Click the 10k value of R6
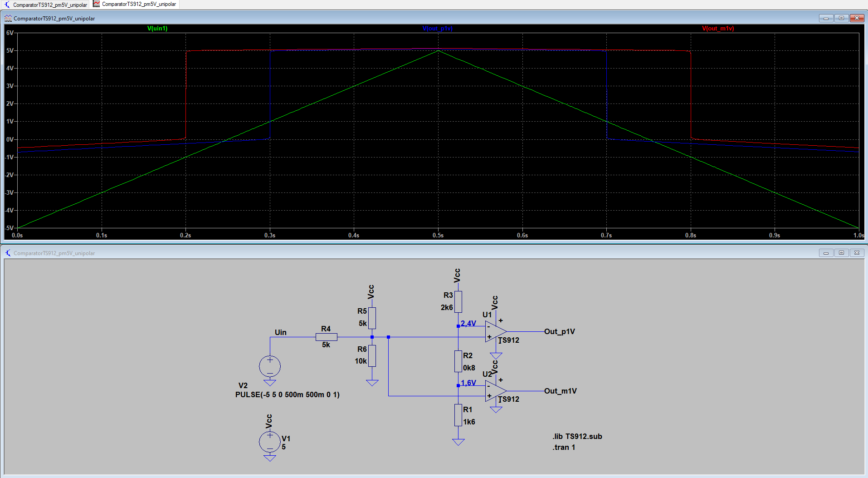868x478 pixels. pyautogui.click(x=361, y=361)
